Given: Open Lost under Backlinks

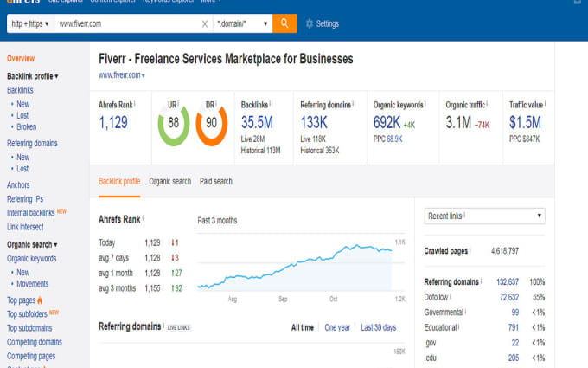Looking at the screenshot, I should pyautogui.click(x=22, y=115).
